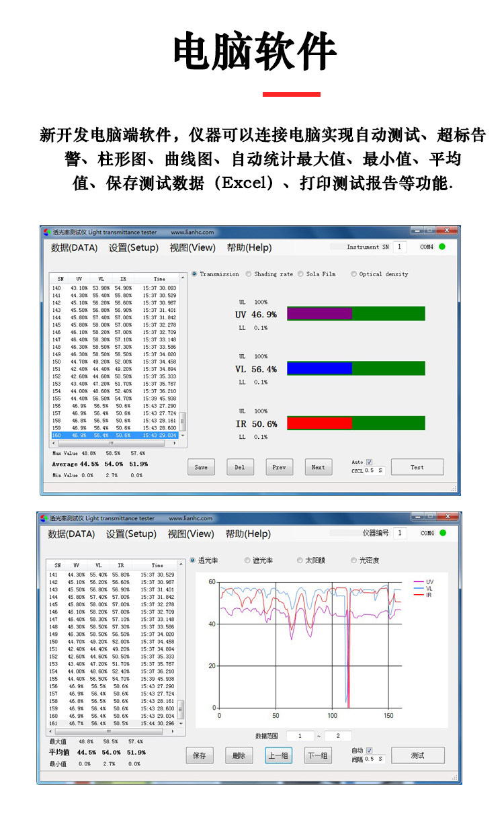This screenshot has width=504, height=828.
Task: Open 帮助(Help) menu in the upper window
Action: pyautogui.click(x=249, y=248)
